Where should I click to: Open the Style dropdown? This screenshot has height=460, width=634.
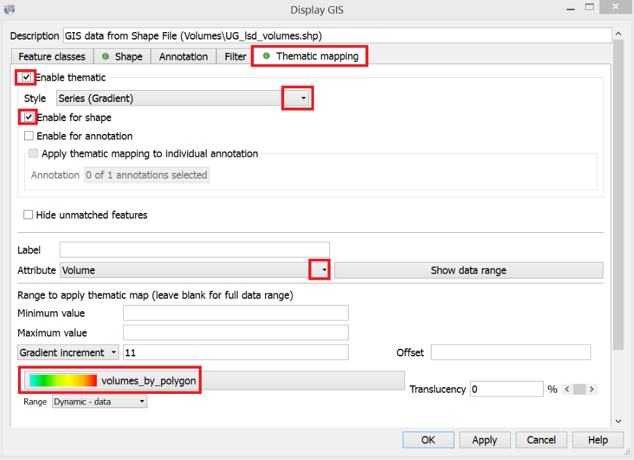tap(298, 98)
